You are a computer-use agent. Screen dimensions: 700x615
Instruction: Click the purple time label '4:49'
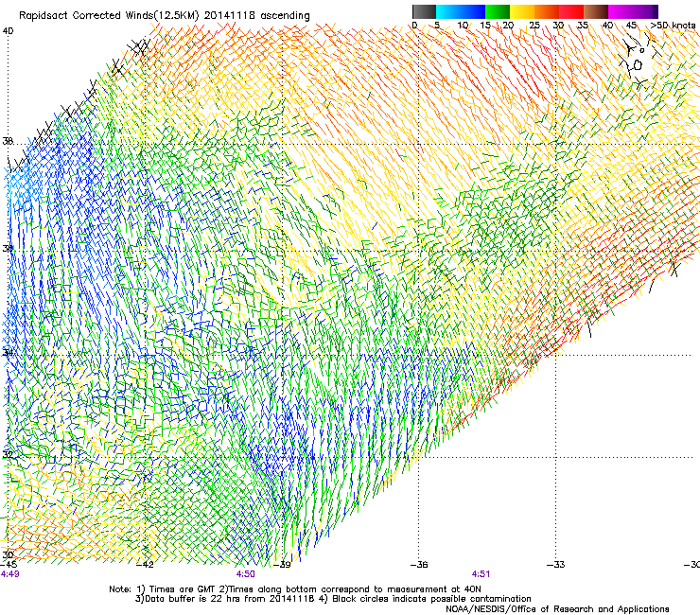pyautogui.click(x=9, y=574)
